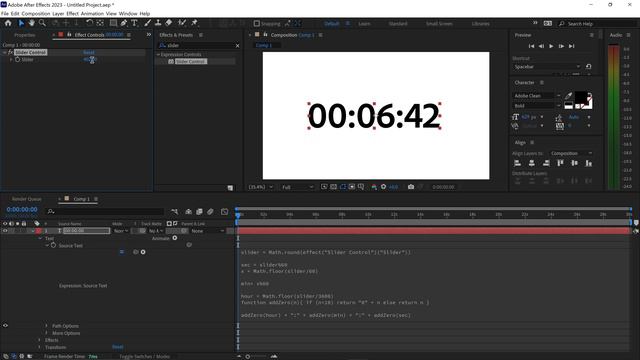The width and height of the screenshot is (640, 360).
Task: Toggle visibility eye of layer 1
Action: point(5,231)
